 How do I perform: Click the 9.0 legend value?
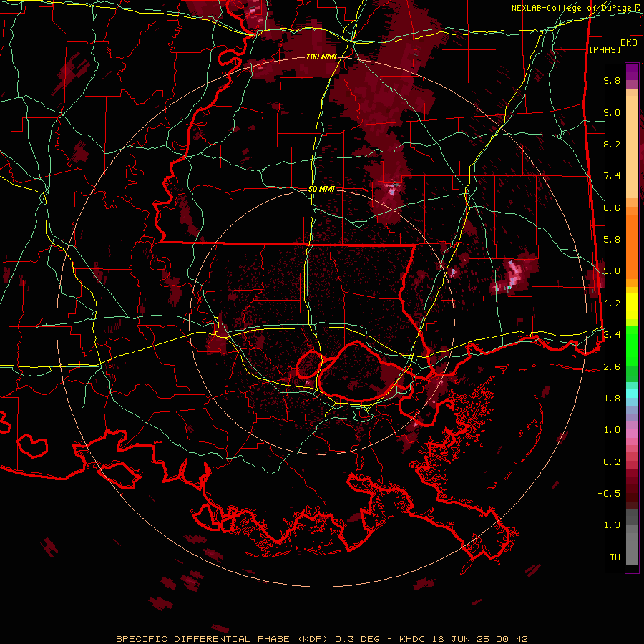[612, 112]
